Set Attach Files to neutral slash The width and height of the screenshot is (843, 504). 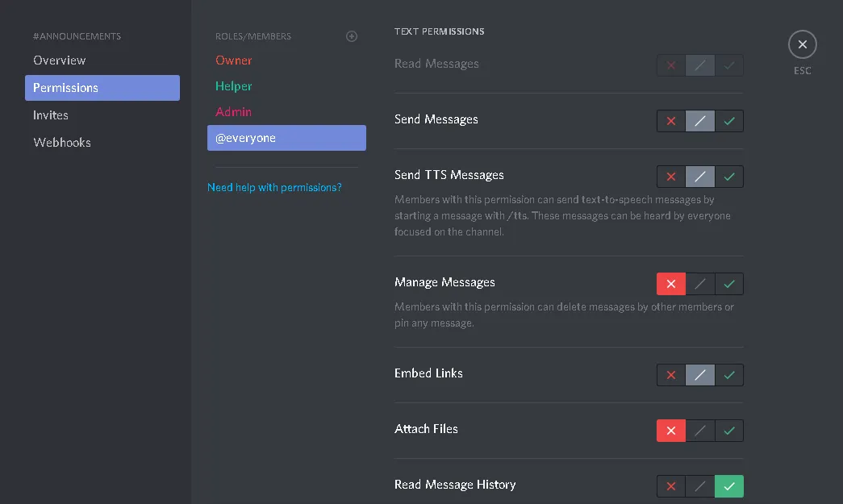click(700, 431)
